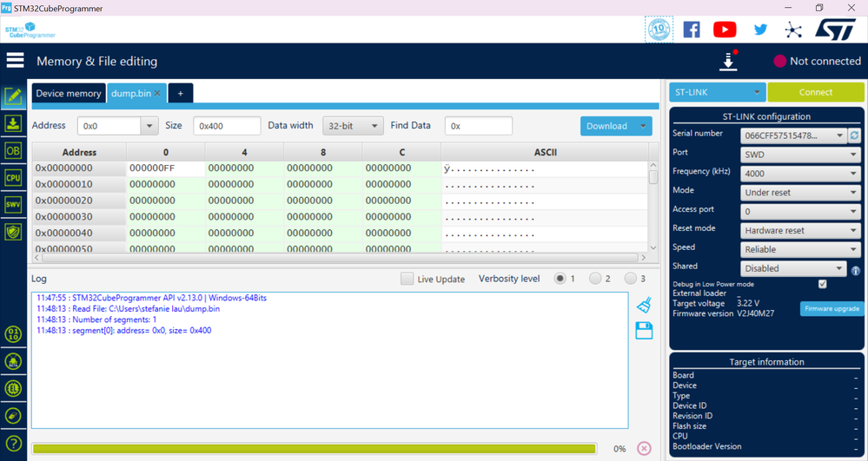Enable the Live Update checkbox
Image resolution: width=868 pixels, height=461 pixels.
click(x=407, y=279)
